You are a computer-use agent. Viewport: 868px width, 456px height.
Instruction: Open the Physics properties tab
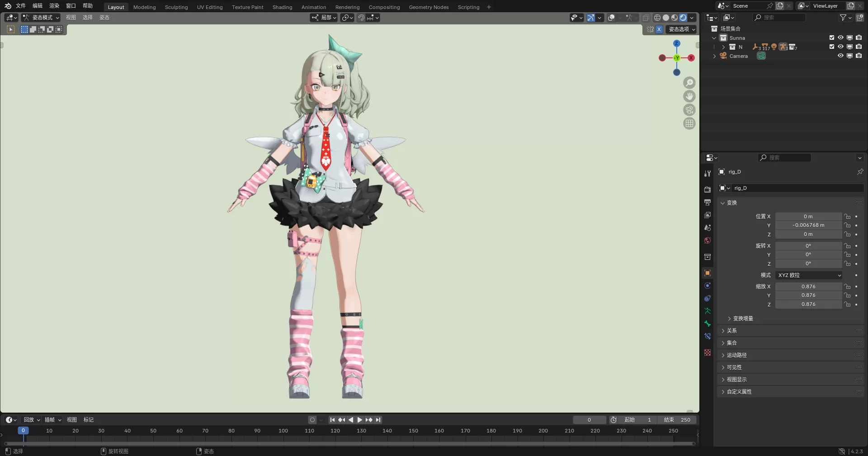pos(708,286)
